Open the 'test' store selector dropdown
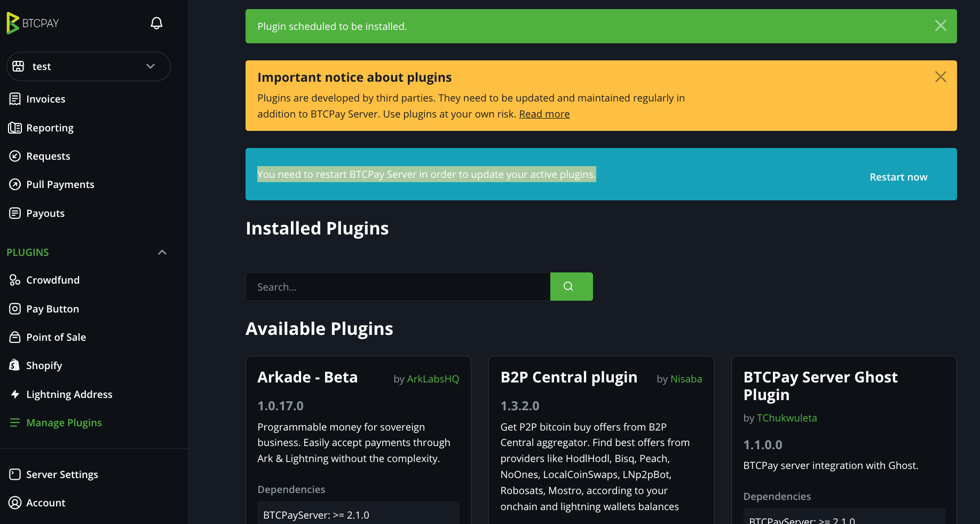Image resolution: width=980 pixels, height=524 pixels. [x=89, y=66]
